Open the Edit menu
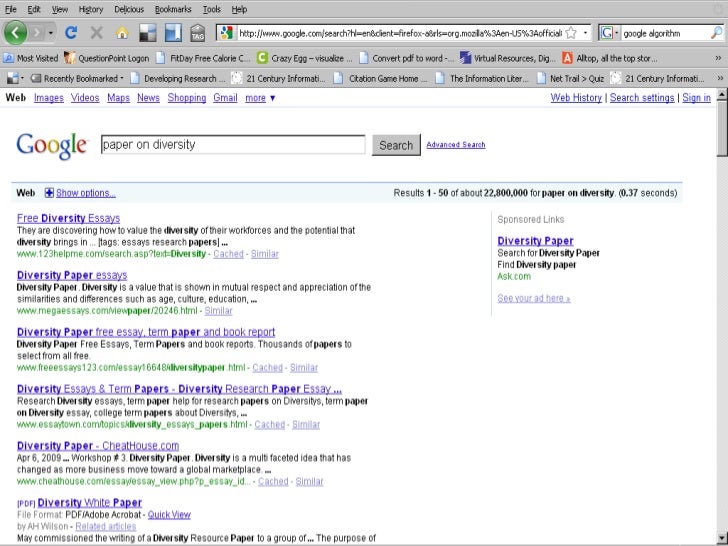 (34, 9)
